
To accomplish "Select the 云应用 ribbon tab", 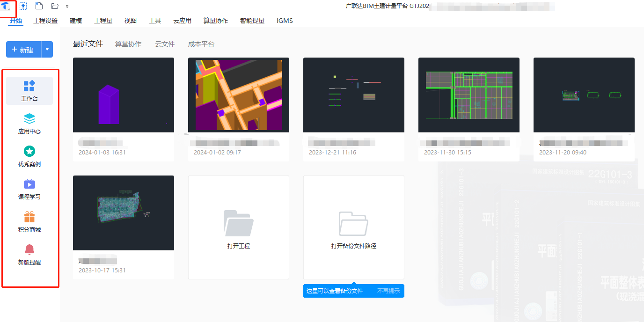I will (182, 21).
